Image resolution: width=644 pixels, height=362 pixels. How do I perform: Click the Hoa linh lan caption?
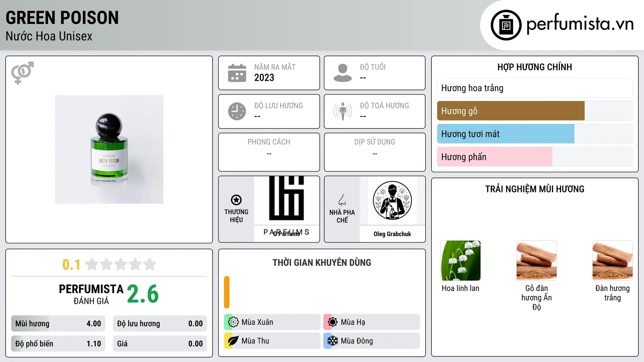[x=460, y=288]
